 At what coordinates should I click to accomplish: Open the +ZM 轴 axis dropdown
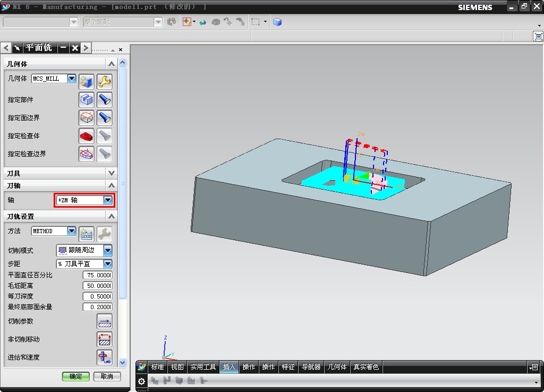(x=107, y=200)
